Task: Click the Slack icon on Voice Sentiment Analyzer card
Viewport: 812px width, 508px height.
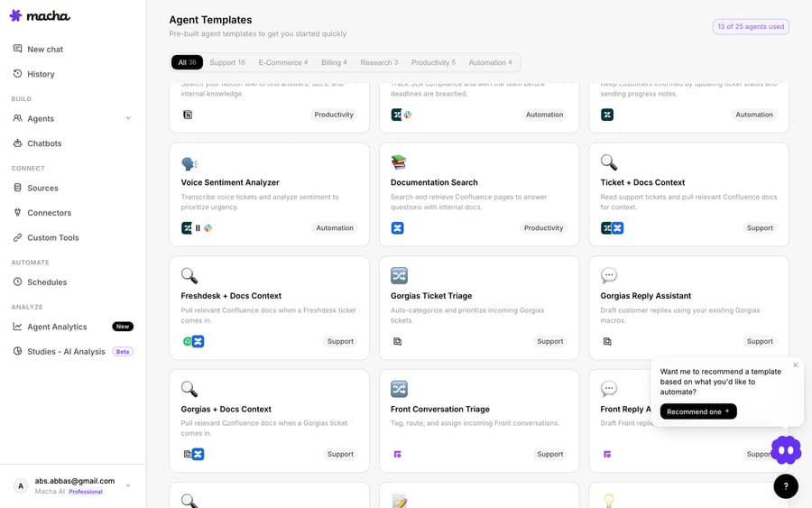Action: [208, 228]
